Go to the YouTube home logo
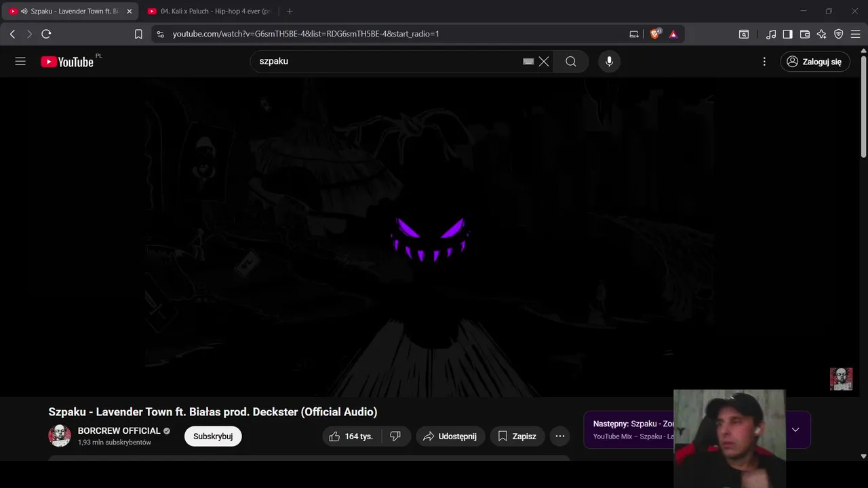 (67, 62)
